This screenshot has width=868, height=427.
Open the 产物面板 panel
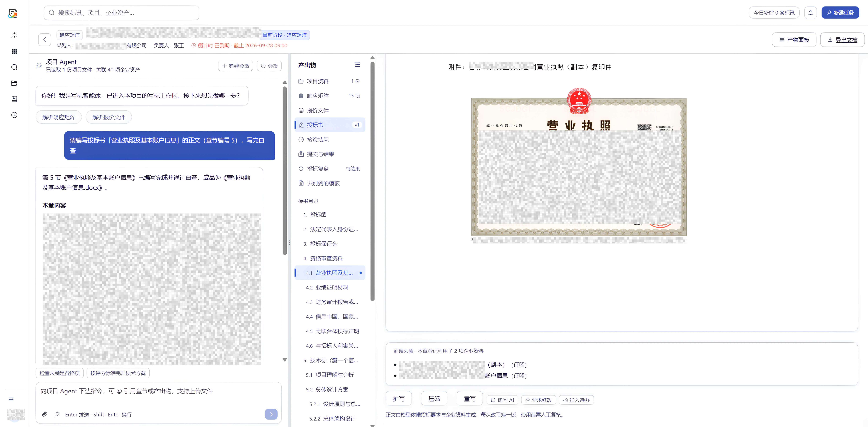tap(794, 40)
